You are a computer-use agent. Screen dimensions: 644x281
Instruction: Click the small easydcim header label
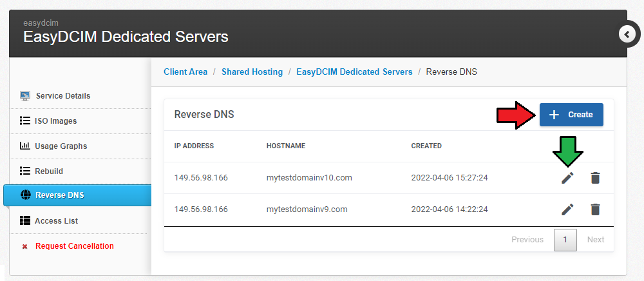click(41, 23)
